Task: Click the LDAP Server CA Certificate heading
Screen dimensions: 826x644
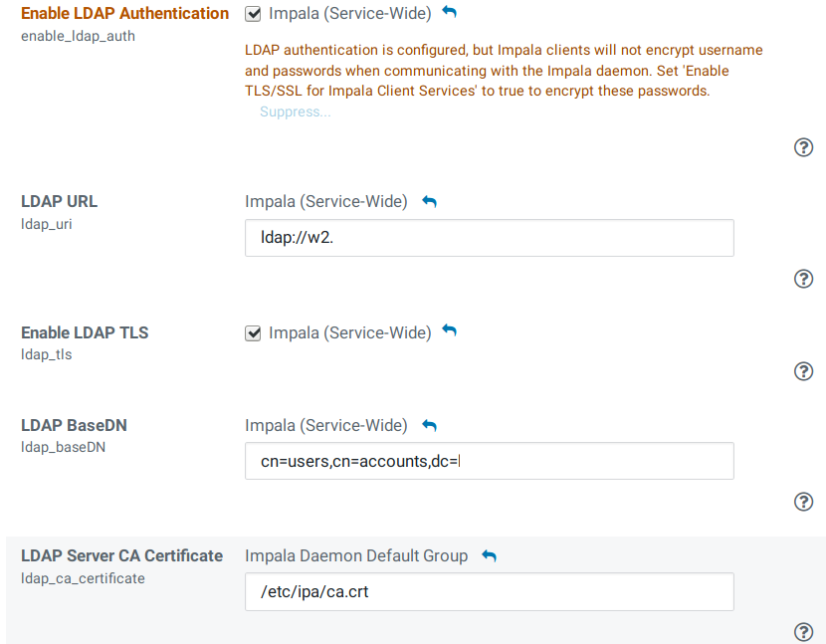Action: (x=121, y=555)
